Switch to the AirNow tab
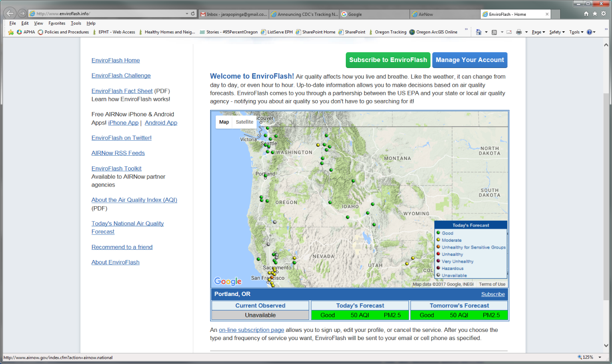Screen dimensions: 612x364 (x=445, y=14)
